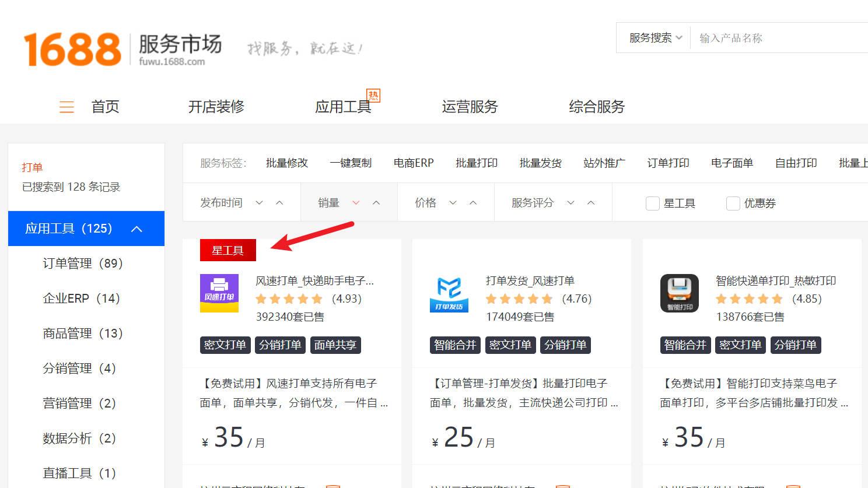Click star rating of 风速打单_快递助手

tap(289, 299)
